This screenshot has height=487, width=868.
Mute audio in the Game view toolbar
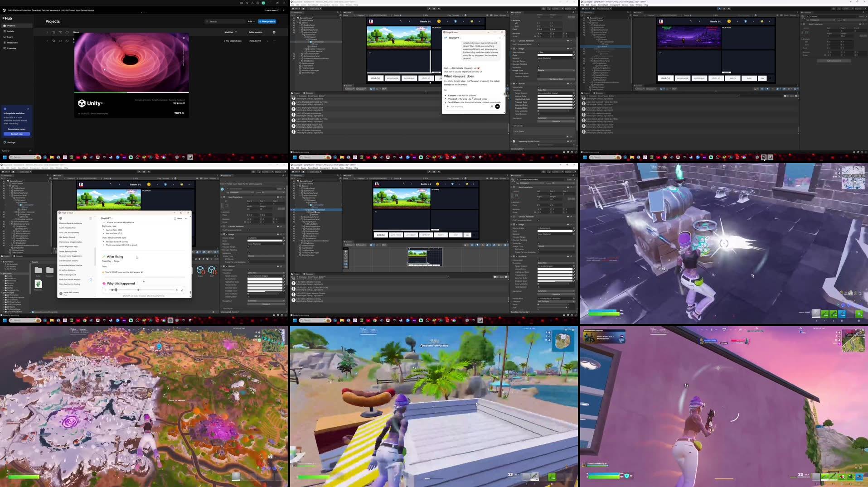click(466, 14)
